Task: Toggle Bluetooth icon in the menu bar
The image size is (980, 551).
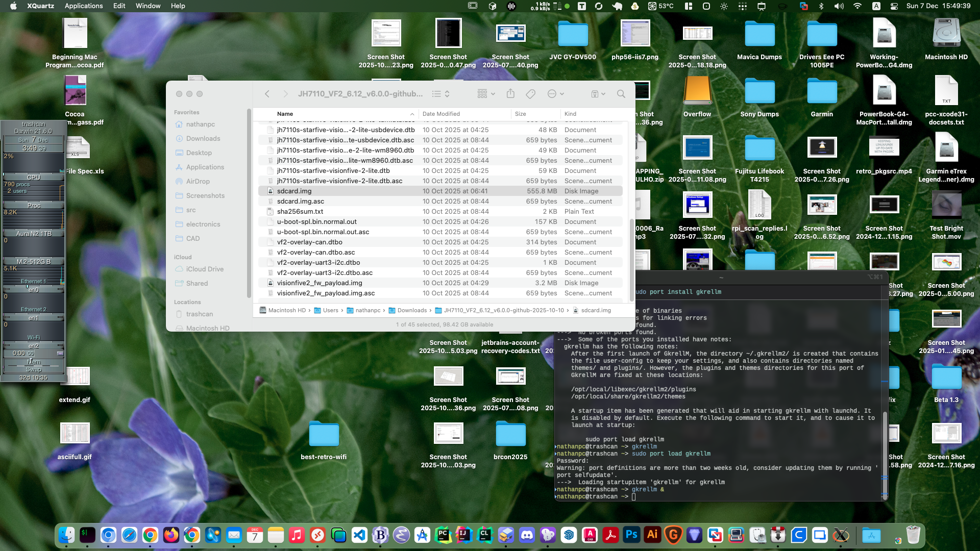Action: point(821,6)
